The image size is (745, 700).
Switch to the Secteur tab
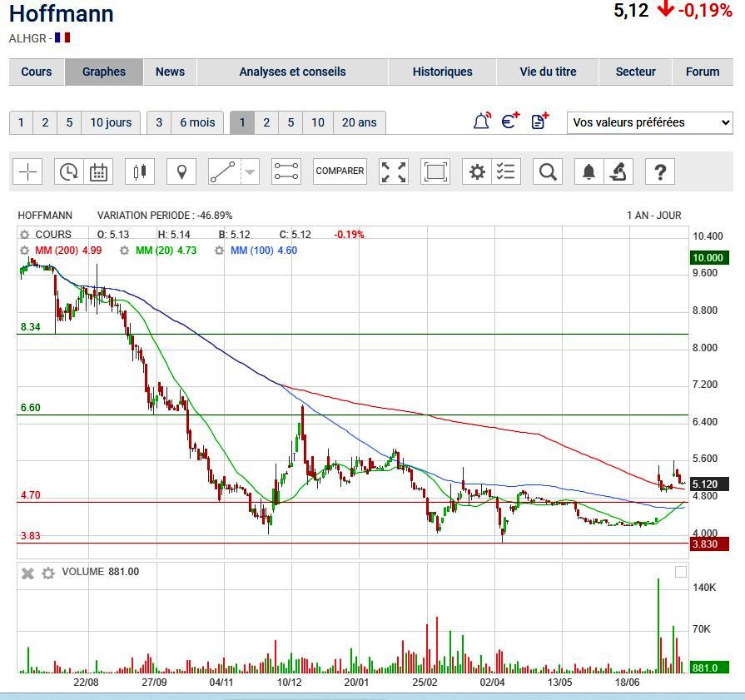[636, 72]
